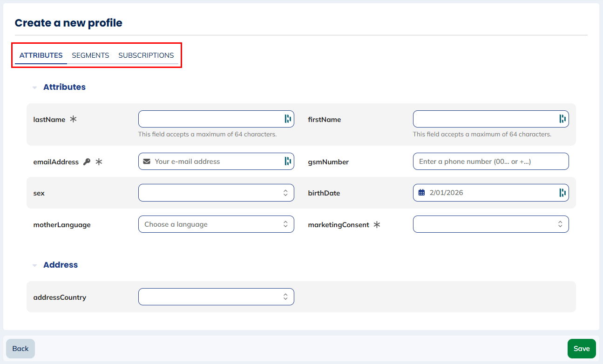Focus the gsmNumber phone input field
This screenshot has height=364, width=603.
click(491, 162)
